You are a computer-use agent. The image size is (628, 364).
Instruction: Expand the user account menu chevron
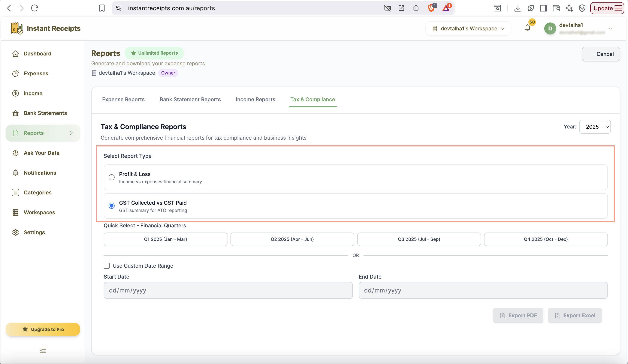point(611,29)
